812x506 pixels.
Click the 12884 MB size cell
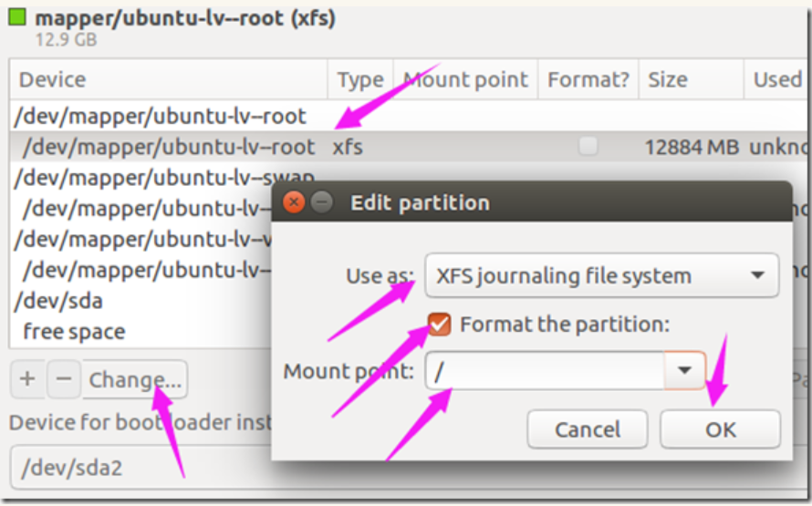(x=692, y=148)
